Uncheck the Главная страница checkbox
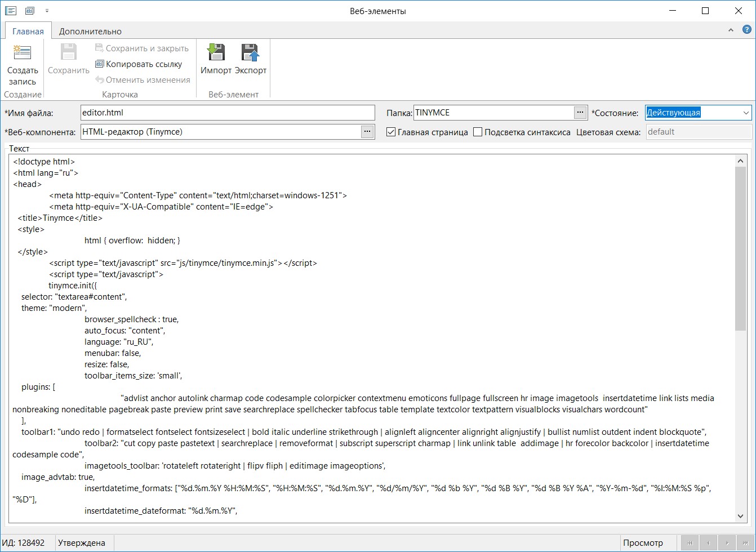The image size is (756, 552). pyautogui.click(x=391, y=132)
